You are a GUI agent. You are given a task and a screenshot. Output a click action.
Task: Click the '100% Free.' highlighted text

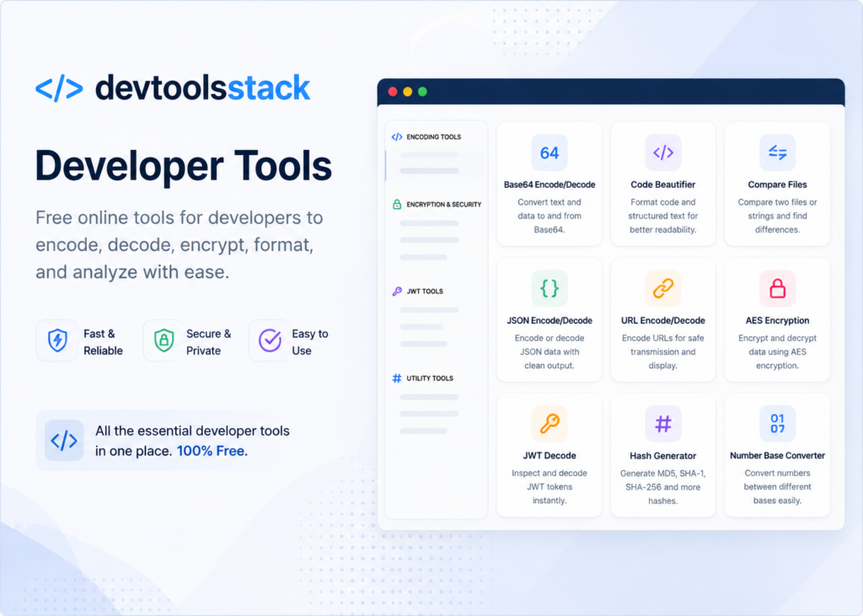(x=212, y=451)
